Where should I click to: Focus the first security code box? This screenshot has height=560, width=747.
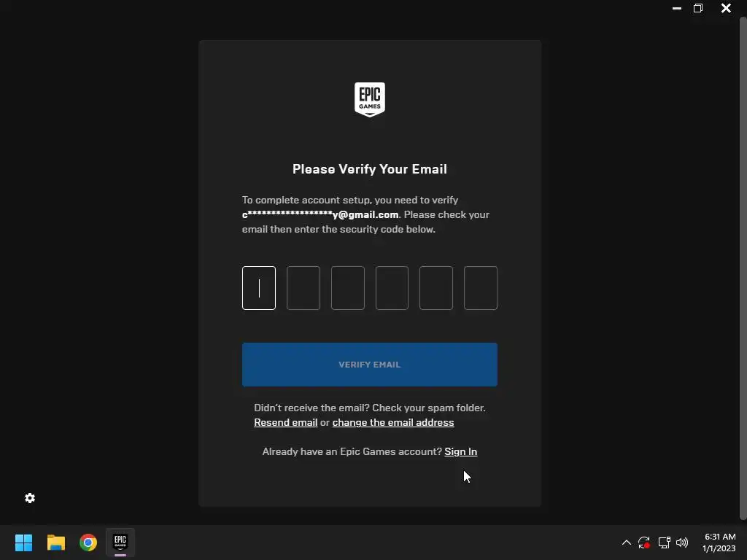[259, 288]
